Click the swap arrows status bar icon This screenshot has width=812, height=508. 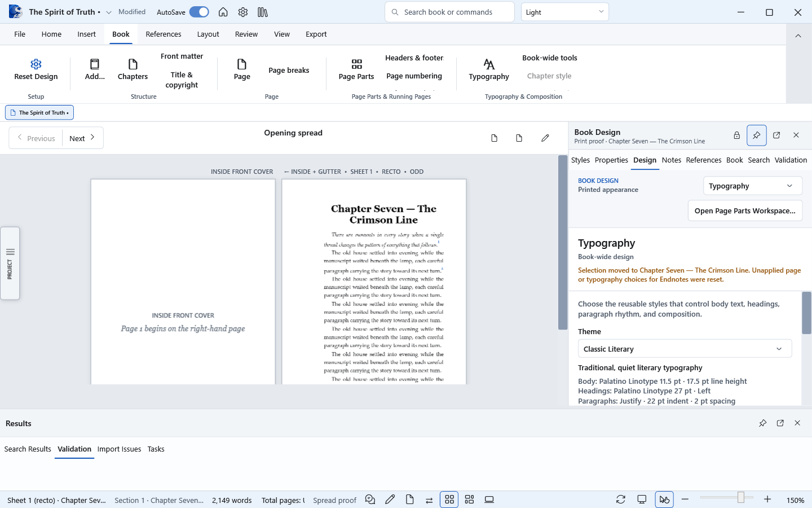(x=429, y=500)
